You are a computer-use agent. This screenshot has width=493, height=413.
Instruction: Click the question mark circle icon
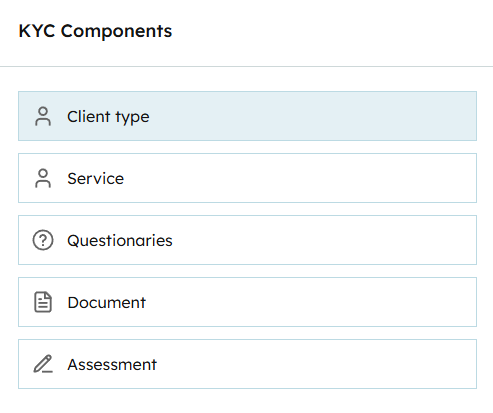tap(43, 240)
